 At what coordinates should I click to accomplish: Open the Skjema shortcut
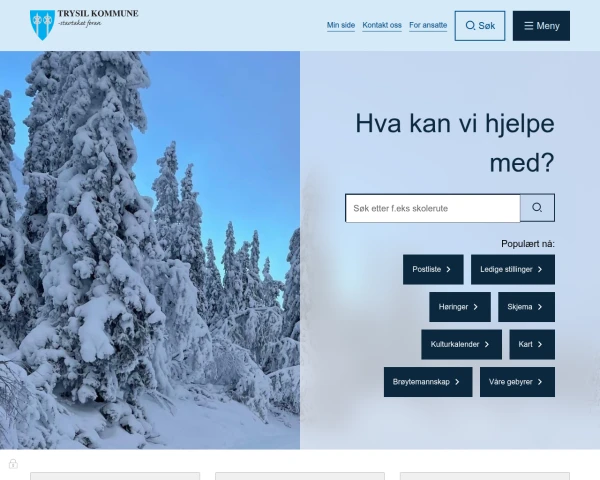tap(526, 307)
